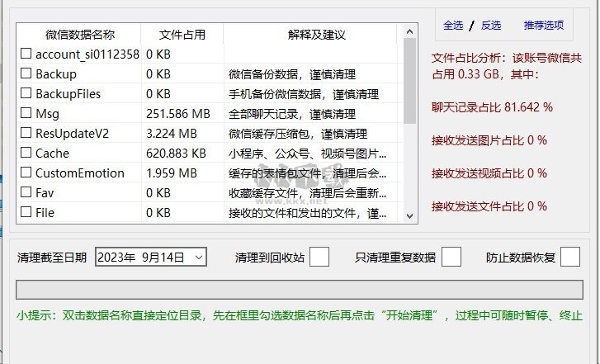Click the 9月 month in date field
Screen dimensions: 600x364
click(150, 258)
